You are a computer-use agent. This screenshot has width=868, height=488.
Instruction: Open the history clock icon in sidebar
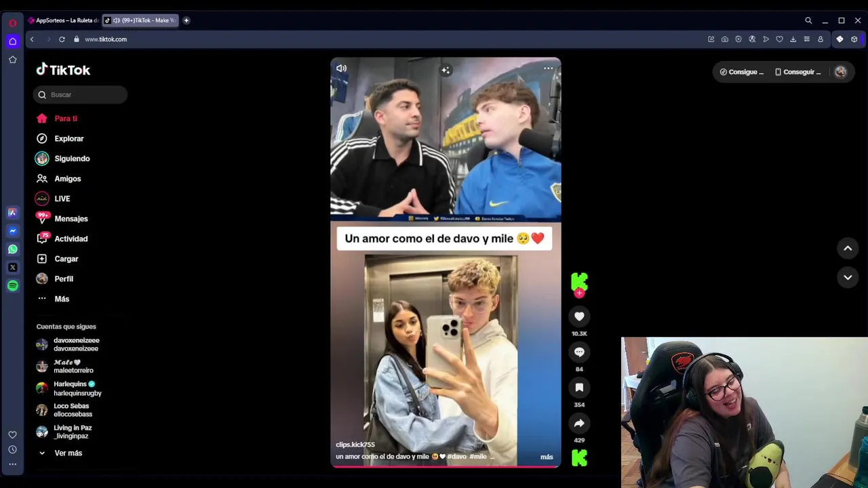(12, 449)
